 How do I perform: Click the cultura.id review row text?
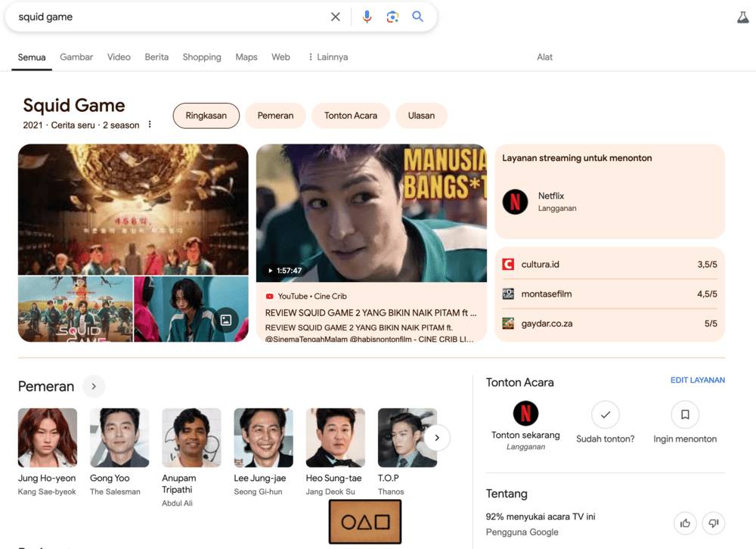[x=540, y=265]
